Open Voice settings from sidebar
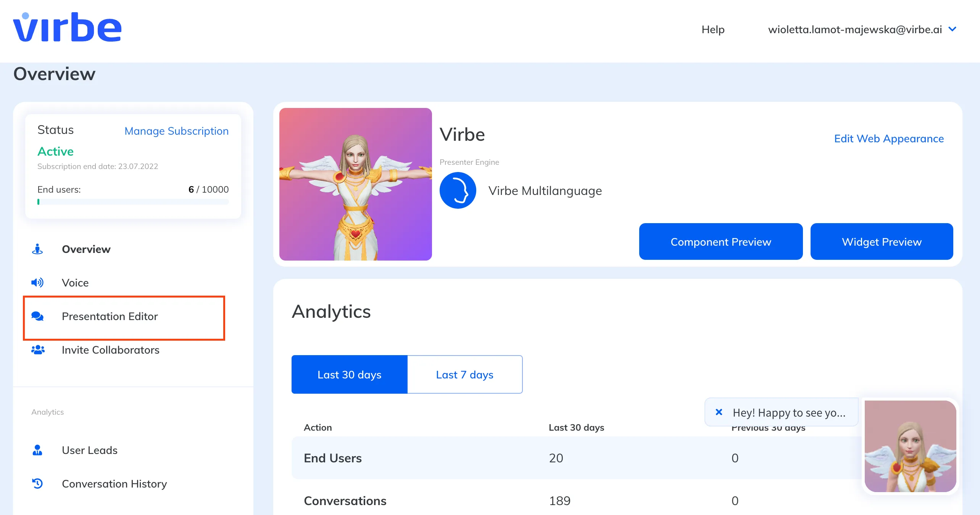Image resolution: width=980 pixels, height=515 pixels. click(75, 283)
